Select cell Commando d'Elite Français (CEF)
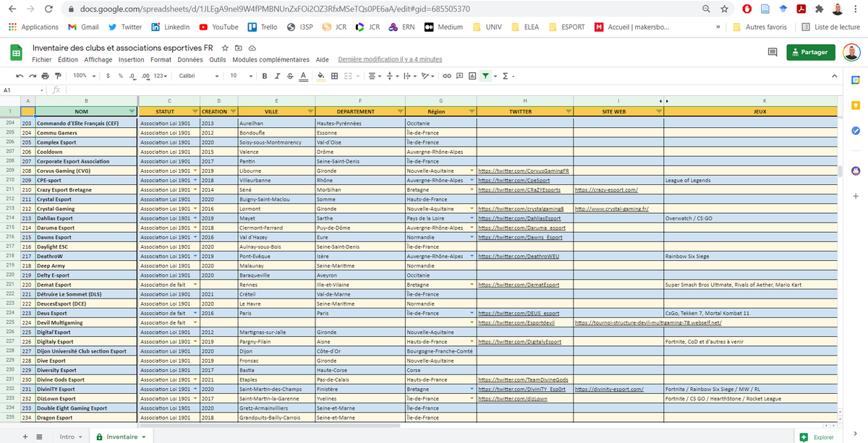 click(86, 124)
